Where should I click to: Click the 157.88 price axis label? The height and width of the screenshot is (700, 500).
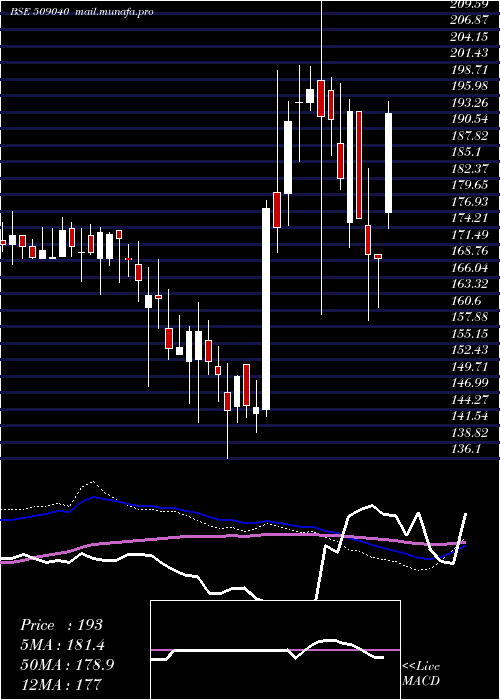pos(470,317)
